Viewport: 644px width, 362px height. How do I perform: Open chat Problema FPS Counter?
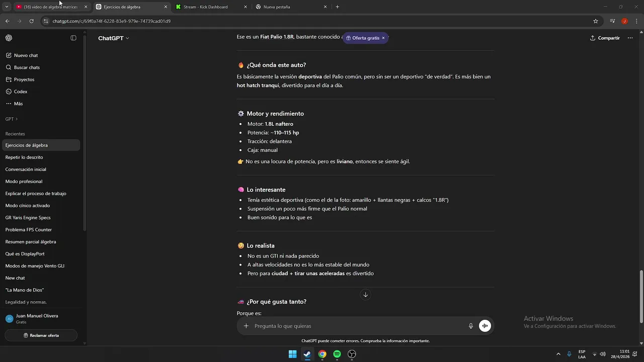pyautogui.click(x=40, y=230)
